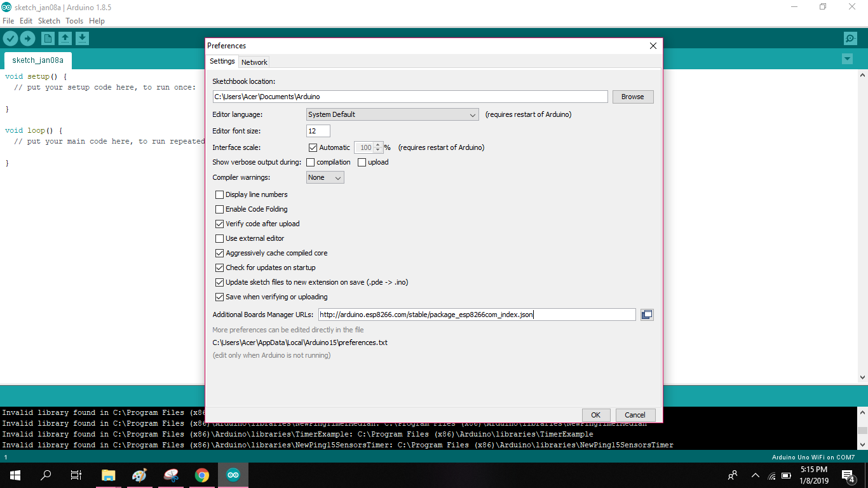Viewport: 868px width, 488px height.
Task: Switch to the Network tab in Preferences
Action: [254, 62]
